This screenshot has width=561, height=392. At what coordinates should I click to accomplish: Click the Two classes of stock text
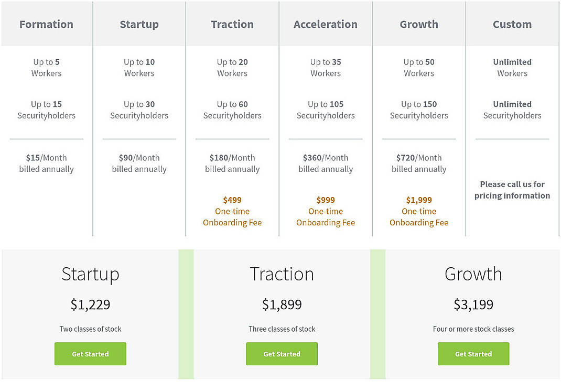(90, 329)
